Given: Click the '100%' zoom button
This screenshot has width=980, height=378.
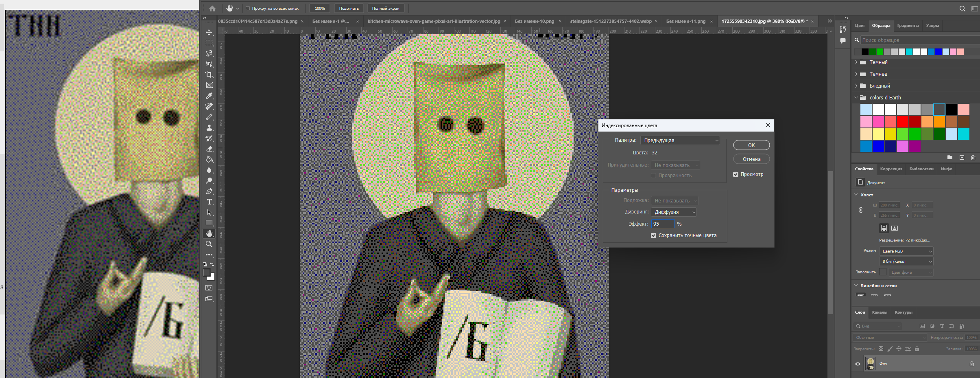Looking at the screenshot, I should coord(320,8).
